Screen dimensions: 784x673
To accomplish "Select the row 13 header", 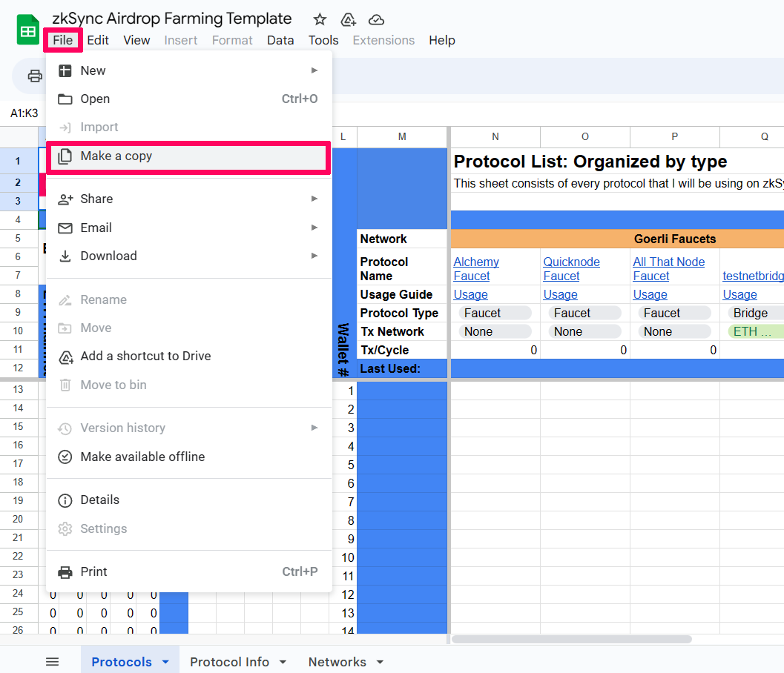I will (x=19, y=390).
